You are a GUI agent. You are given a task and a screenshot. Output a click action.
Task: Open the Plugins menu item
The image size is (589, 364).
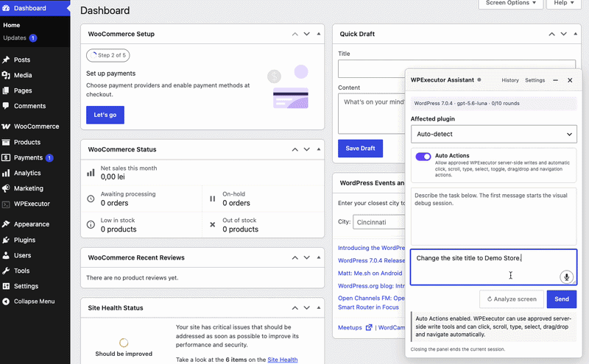coord(24,240)
